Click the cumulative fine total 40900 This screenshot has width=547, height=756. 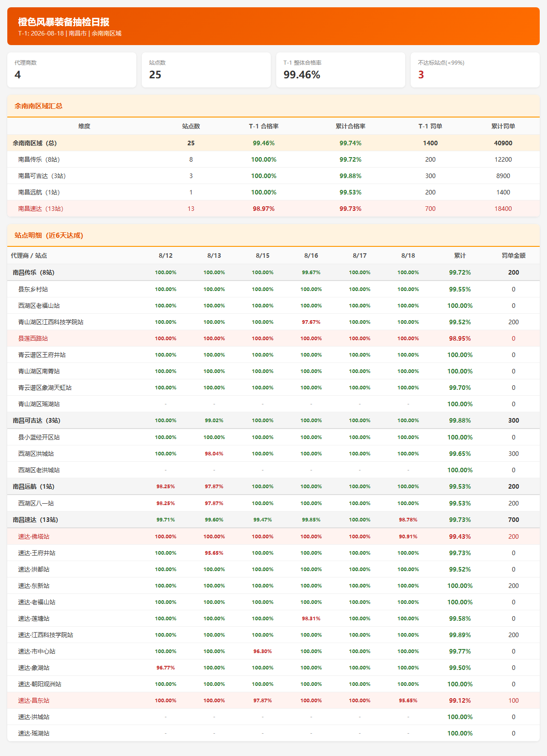pos(503,143)
